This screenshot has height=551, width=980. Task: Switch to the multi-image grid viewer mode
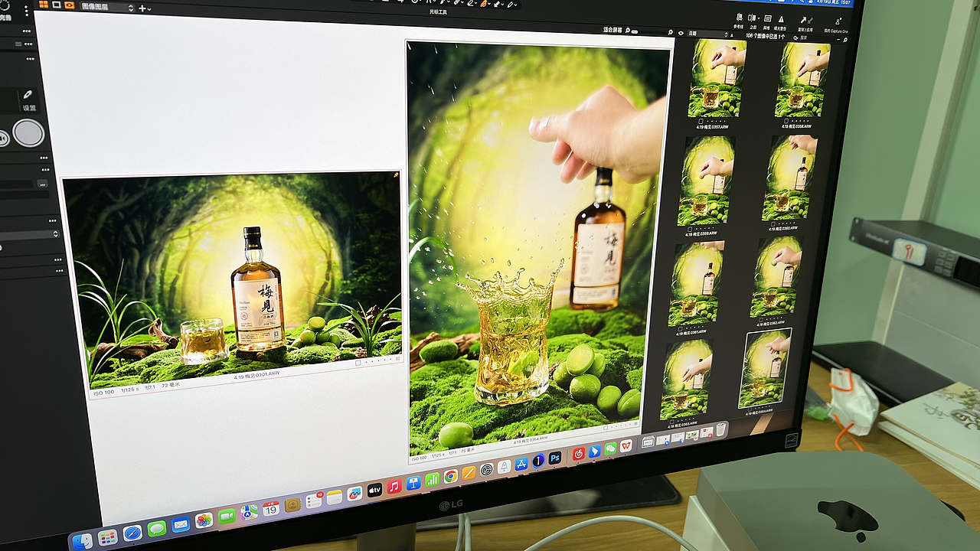pos(44,5)
